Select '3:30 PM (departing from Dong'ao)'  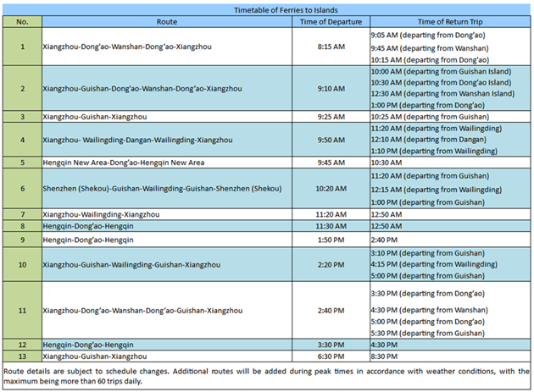[428, 293]
